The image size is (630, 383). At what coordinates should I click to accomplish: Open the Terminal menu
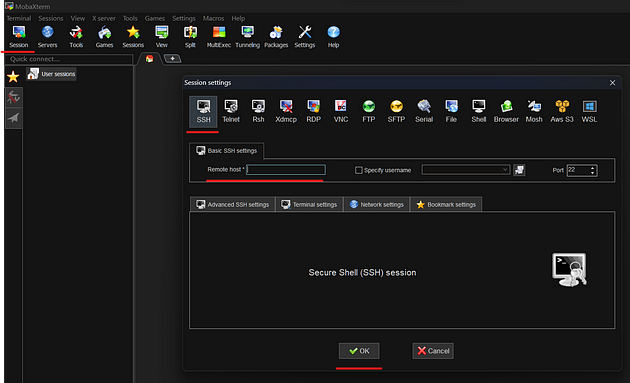(19, 18)
